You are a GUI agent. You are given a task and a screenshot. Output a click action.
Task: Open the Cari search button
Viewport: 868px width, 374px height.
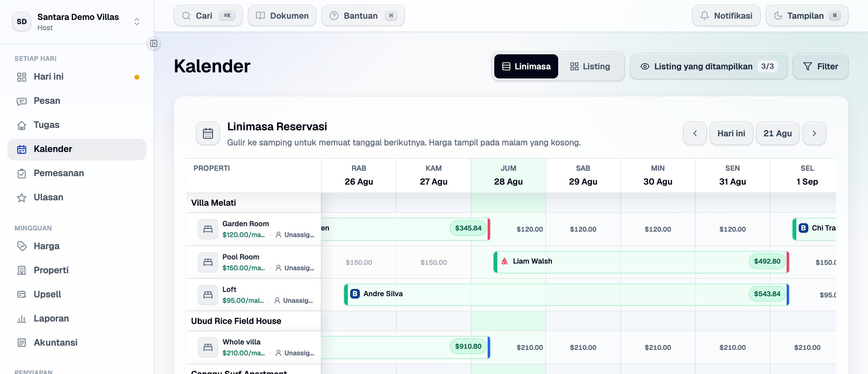[208, 16]
